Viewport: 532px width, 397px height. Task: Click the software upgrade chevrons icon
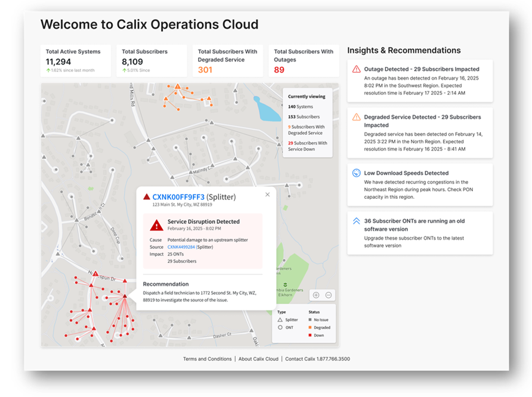pyautogui.click(x=356, y=221)
